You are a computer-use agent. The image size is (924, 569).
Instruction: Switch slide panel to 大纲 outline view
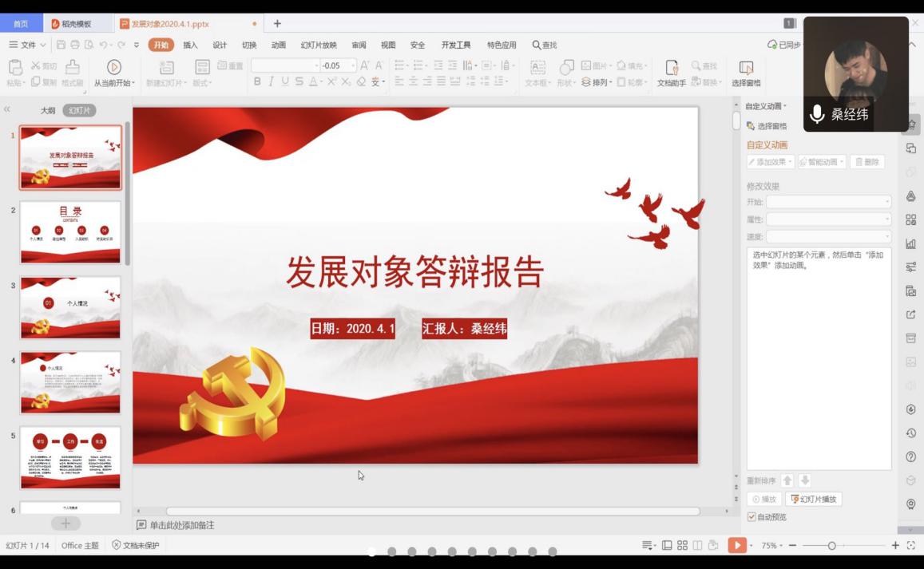[x=48, y=110]
